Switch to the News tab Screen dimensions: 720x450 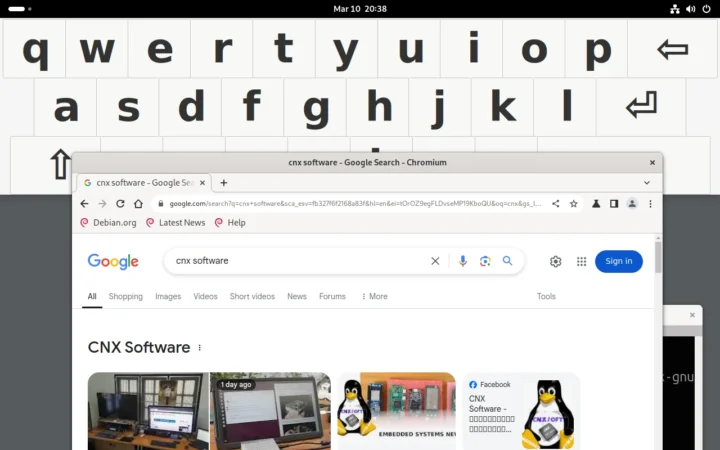tap(297, 296)
